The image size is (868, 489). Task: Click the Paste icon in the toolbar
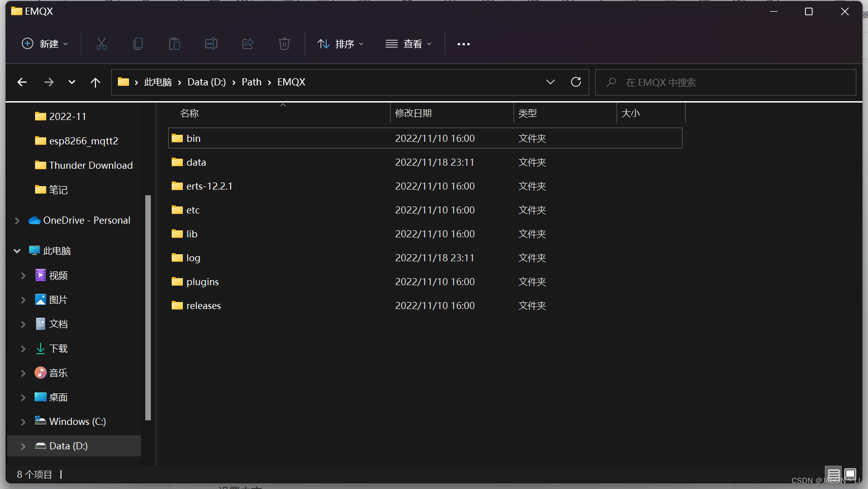(x=175, y=44)
